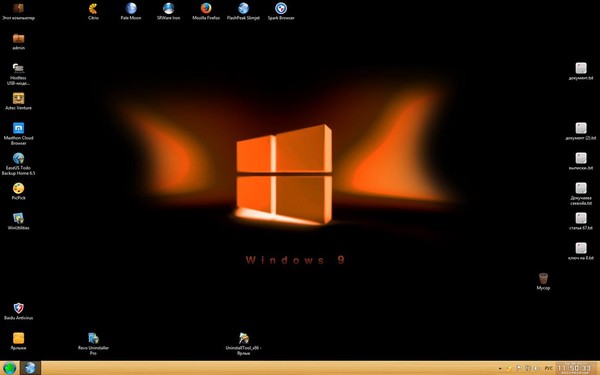Open the WinUtilities shortcut
The width and height of the screenshot is (600, 375).
click(18, 221)
